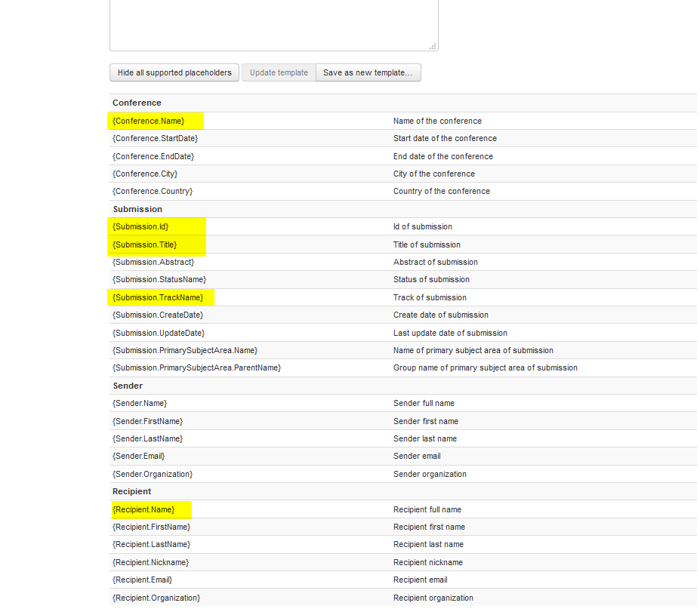The height and width of the screenshot is (615, 700).
Task: Click the {Recipient.Nickname} placeholder
Action: (x=150, y=562)
